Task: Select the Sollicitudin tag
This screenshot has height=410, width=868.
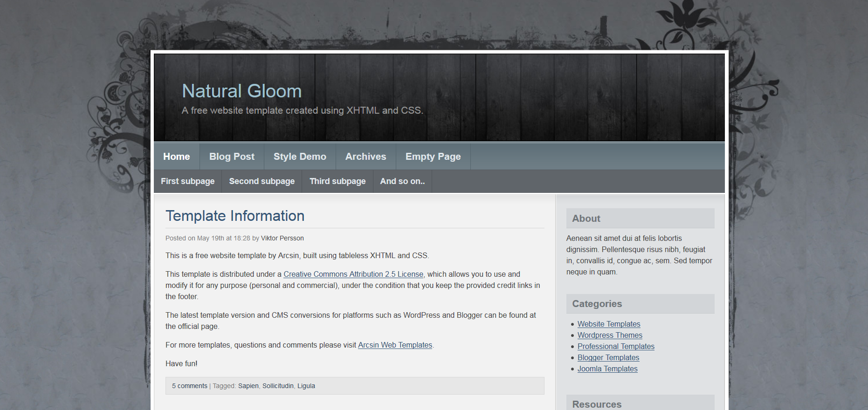Action: [278, 386]
